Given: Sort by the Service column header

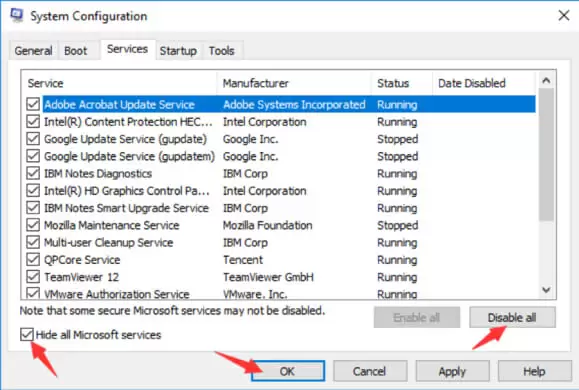Looking at the screenshot, I should coord(120,83).
